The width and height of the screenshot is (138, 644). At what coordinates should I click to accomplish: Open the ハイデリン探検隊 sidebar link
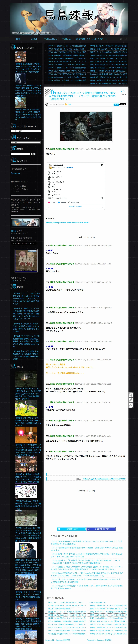pos(20,186)
